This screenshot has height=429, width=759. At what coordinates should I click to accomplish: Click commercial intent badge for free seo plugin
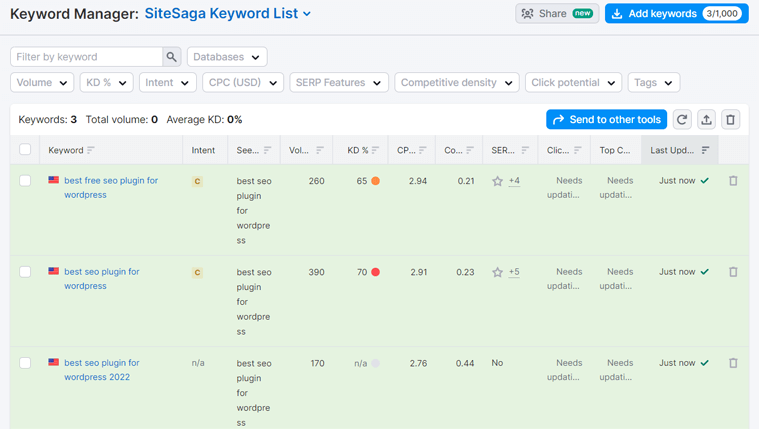[x=197, y=182]
